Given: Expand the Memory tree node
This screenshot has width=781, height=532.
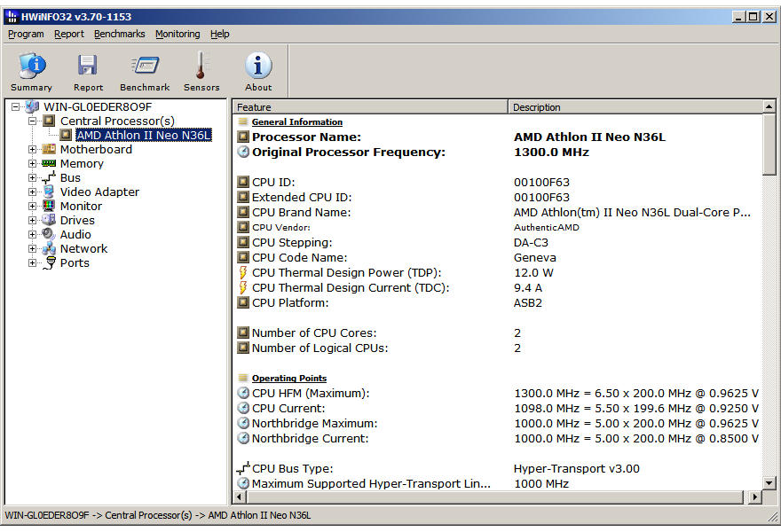Looking at the screenshot, I should pyautogui.click(x=32, y=163).
